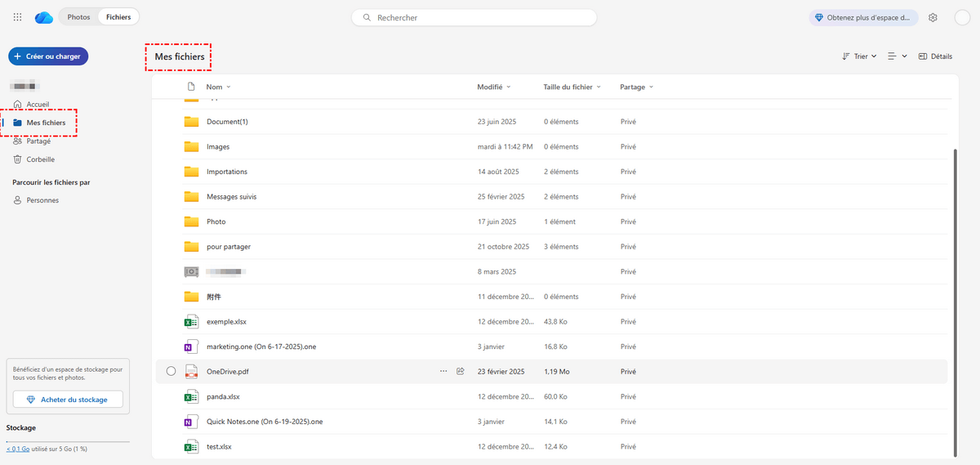Share OneDrive.pdf using the share icon
Image resolution: width=980 pixels, height=465 pixels.
pyautogui.click(x=461, y=371)
